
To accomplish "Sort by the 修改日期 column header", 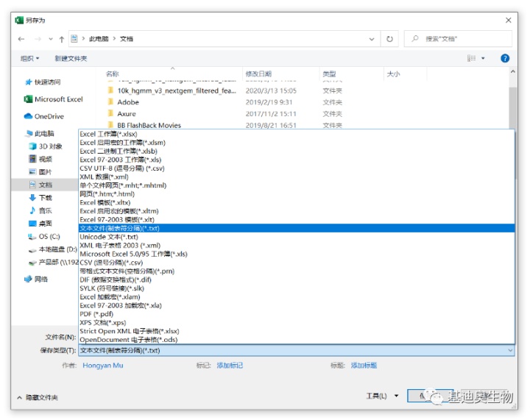I will click(x=258, y=74).
